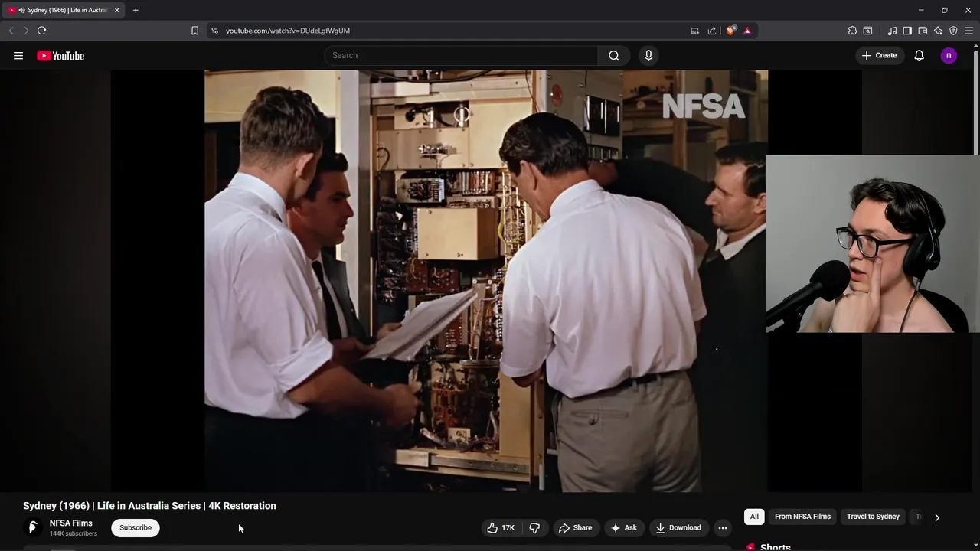Open the notifications bell
The width and height of the screenshot is (980, 551).
pyautogui.click(x=920, y=55)
